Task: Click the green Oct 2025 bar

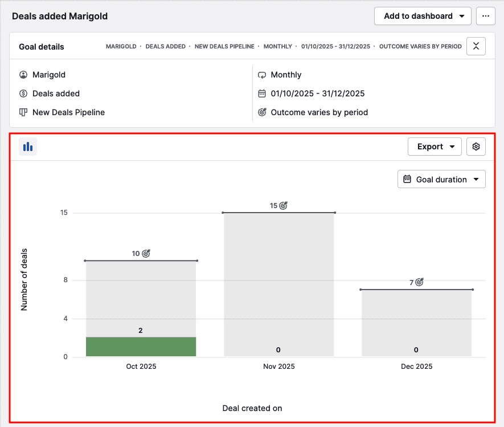Action: pos(141,347)
